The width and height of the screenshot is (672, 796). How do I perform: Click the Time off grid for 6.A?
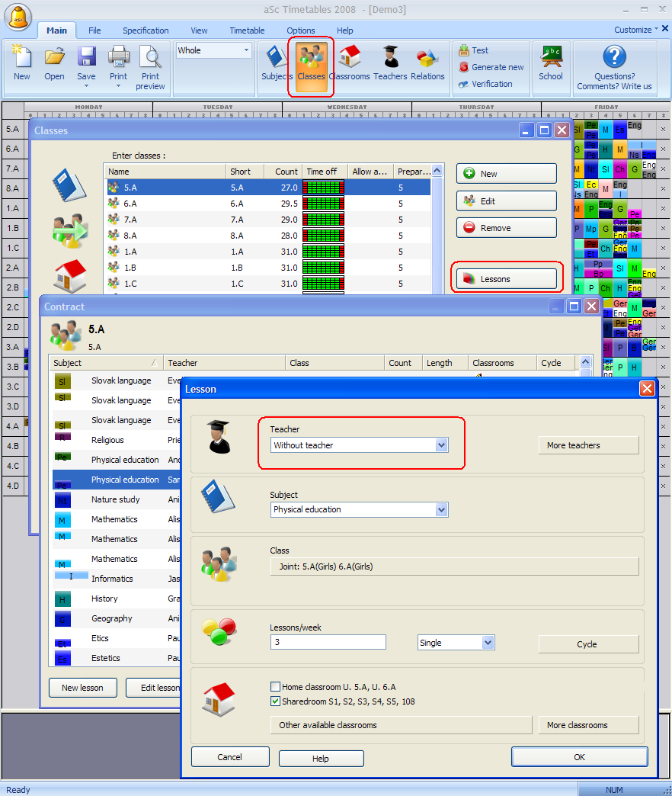tap(323, 204)
